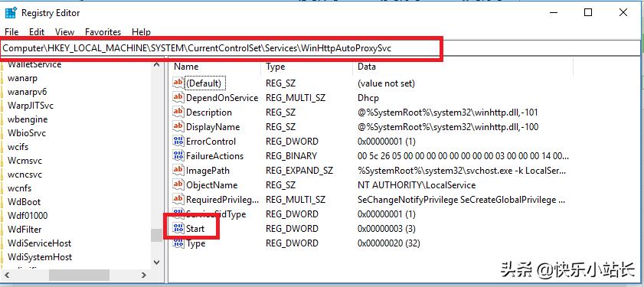The image size is (644, 287).
Task: Select the DependOnService value name
Action: point(222,98)
